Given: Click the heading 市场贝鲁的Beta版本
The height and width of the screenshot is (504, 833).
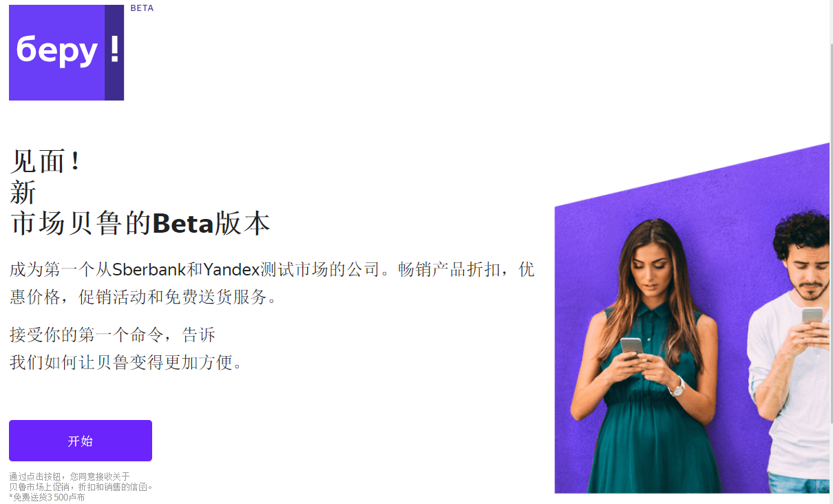Looking at the screenshot, I should point(140,224).
